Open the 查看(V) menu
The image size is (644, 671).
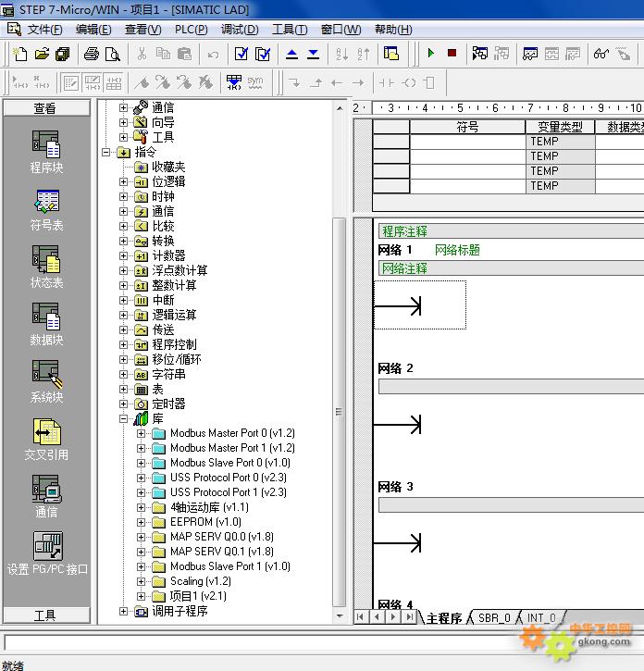point(142,30)
